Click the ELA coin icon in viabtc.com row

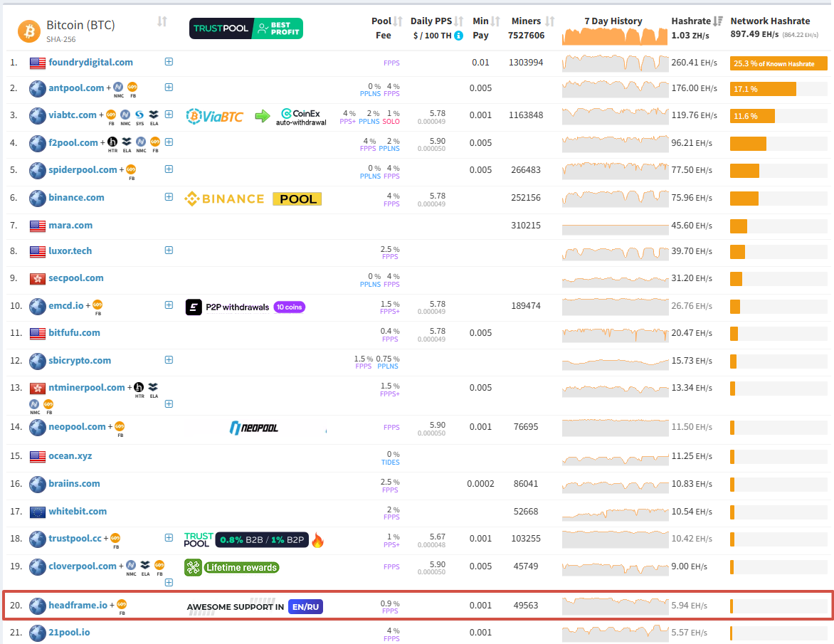click(154, 115)
